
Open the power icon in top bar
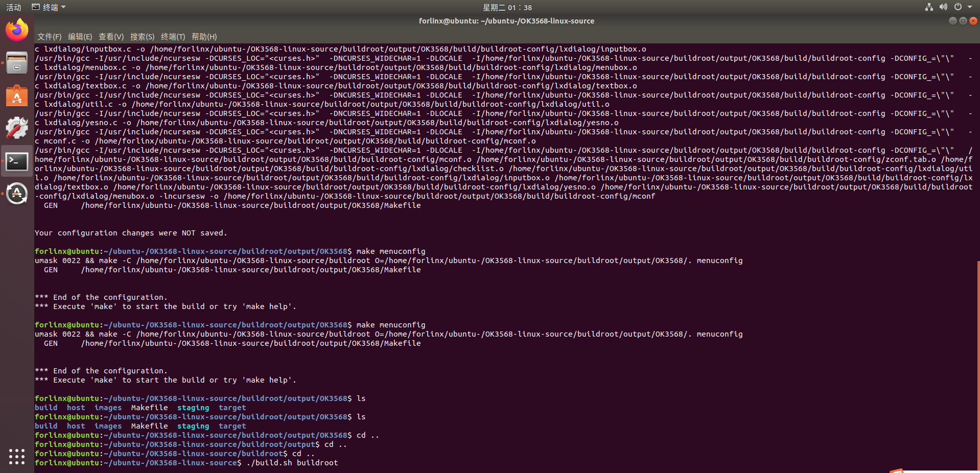(958, 7)
